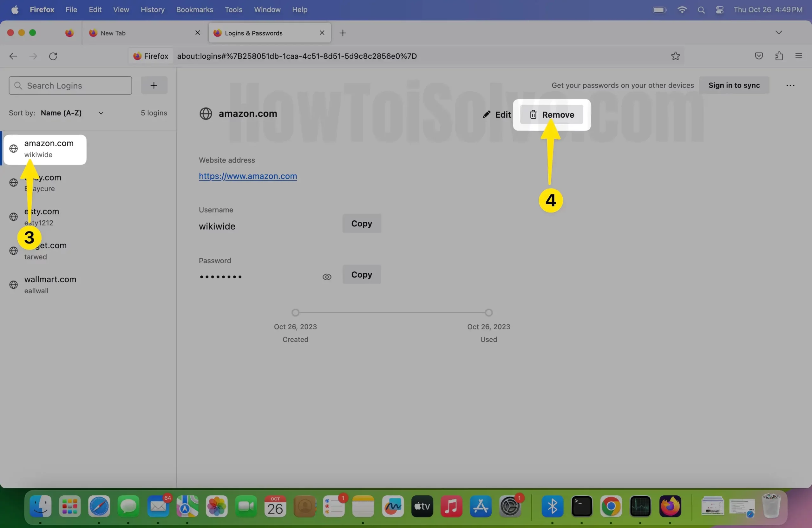This screenshot has width=812, height=528.
Task: Click the 5 logins count text
Action: point(154,113)
